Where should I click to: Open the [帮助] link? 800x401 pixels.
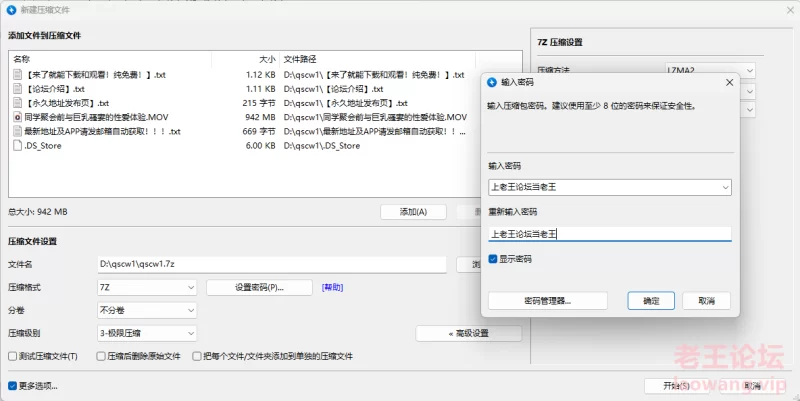(333, 287)
